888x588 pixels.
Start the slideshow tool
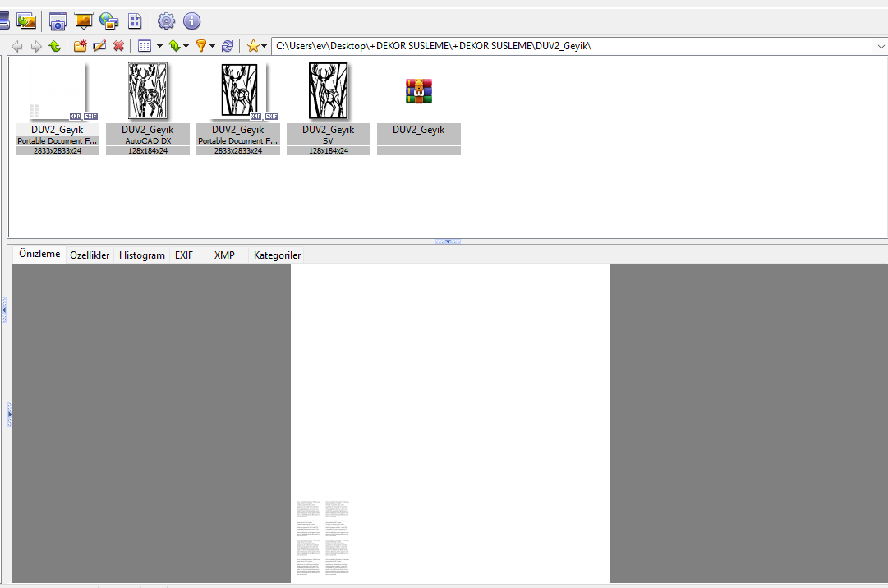point(83,21)
